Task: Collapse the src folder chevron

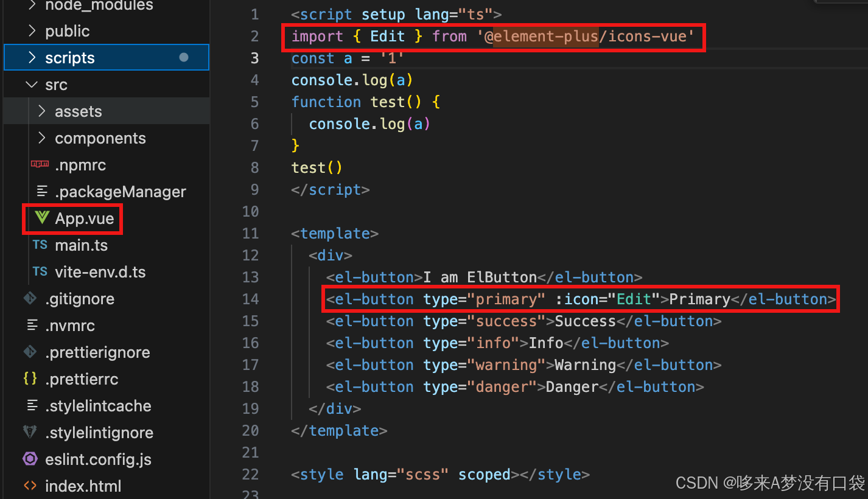Action: pyautogui.click(x=32, y=85)
